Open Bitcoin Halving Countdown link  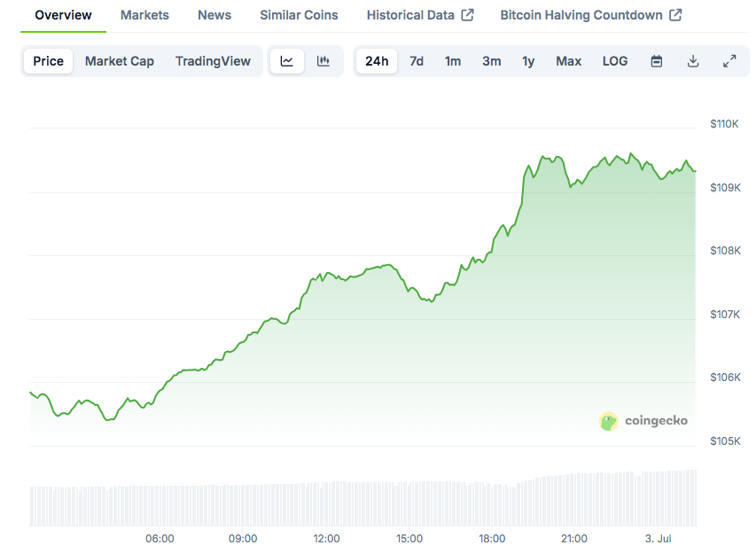pyautogui.click(x=581, y=15)
